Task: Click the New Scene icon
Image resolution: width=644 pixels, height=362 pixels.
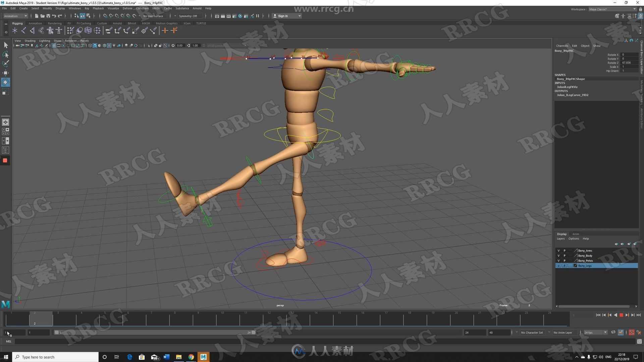Action: (37, 16)
